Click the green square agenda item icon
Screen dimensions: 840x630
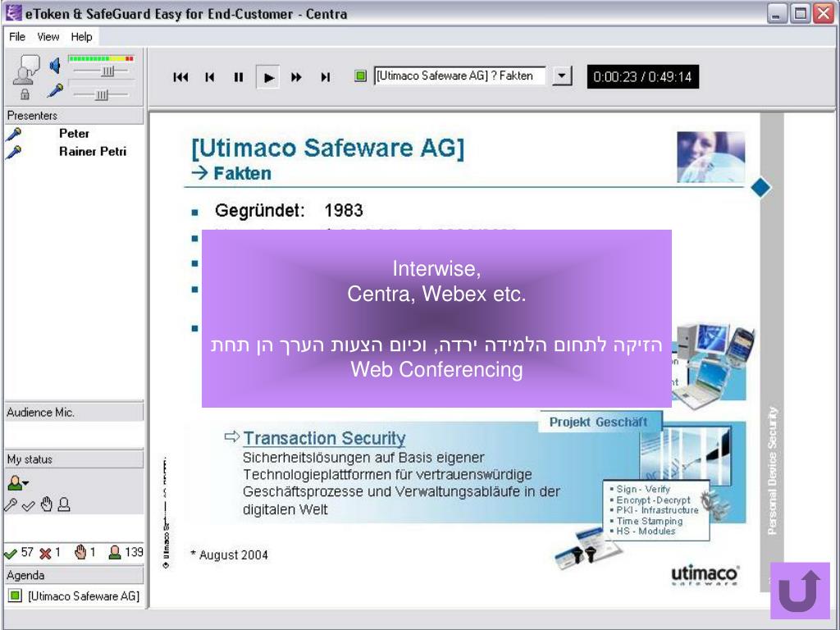(x=15, y=596)
